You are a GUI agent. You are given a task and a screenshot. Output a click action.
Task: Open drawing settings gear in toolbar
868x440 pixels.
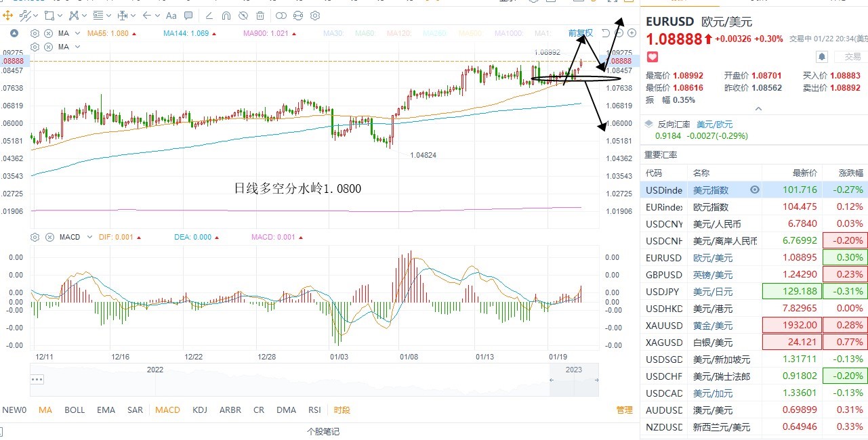[x=314, y=16]
